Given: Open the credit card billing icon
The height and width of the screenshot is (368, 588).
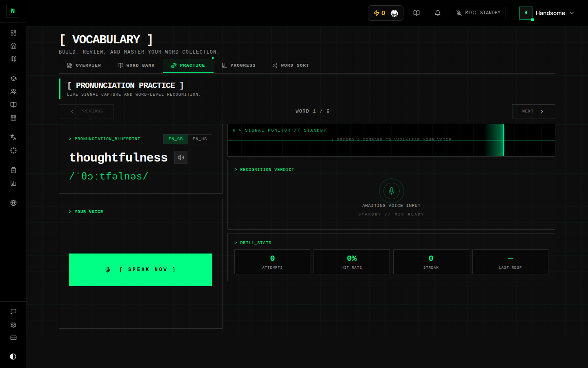Looking at the screenshot, I should [13, 338].
